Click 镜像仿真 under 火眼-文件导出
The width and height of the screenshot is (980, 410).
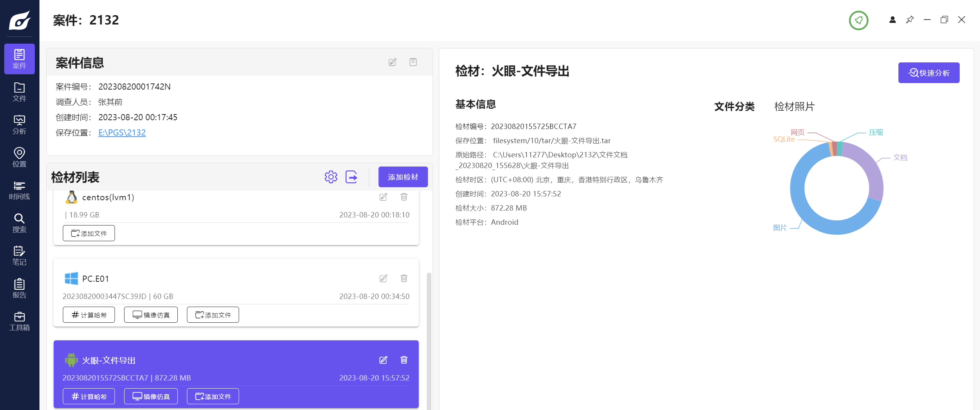(151, 396)
